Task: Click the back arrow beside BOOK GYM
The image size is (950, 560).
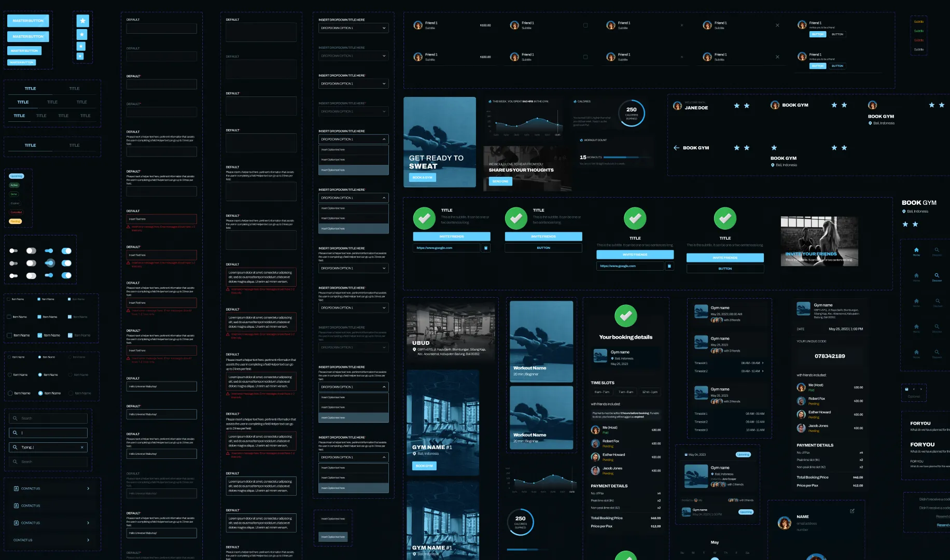Action: coord(676,148)
